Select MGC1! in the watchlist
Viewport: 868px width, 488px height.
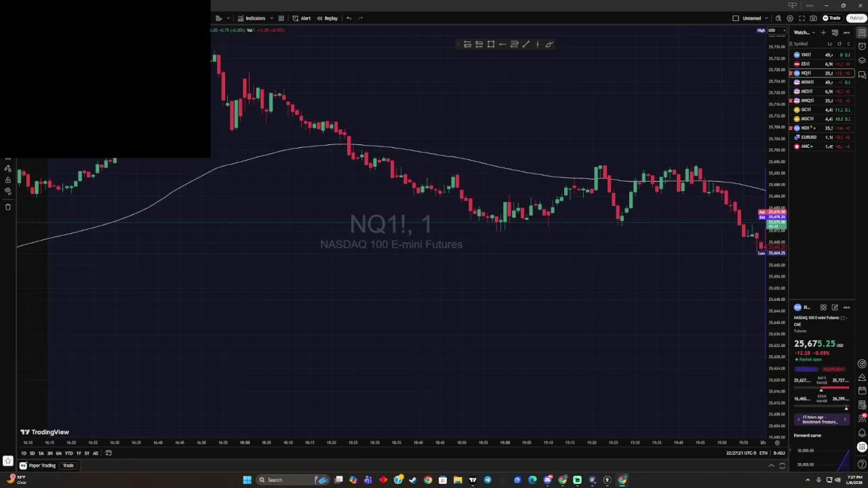[821, 119]
